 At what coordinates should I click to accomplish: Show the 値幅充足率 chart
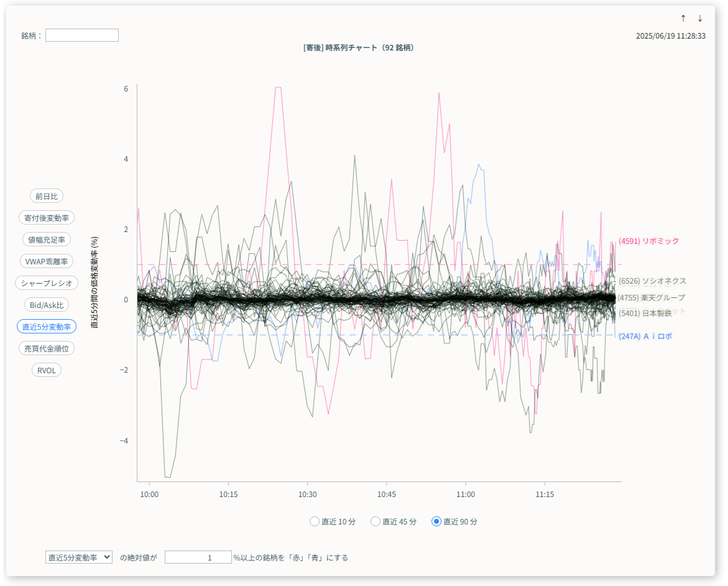(47, 240)
